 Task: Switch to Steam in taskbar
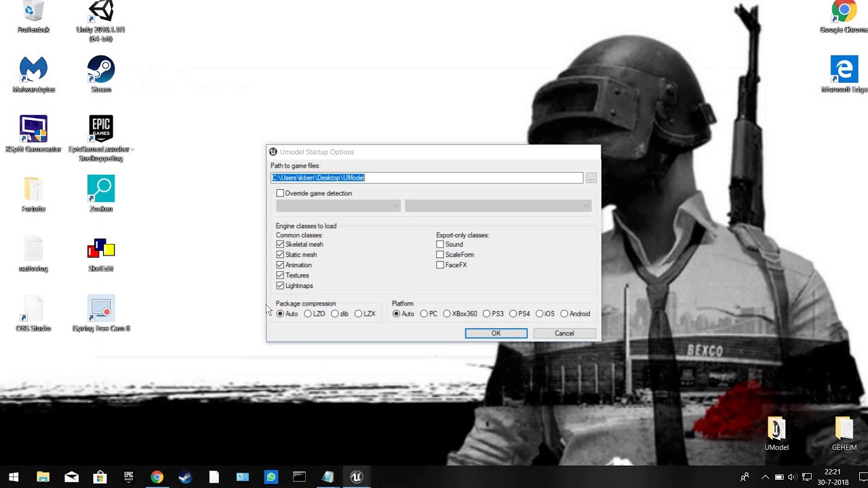click(185, 477)
